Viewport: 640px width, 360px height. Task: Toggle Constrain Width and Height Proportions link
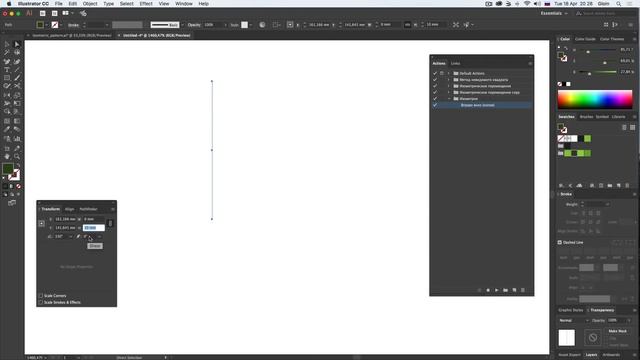[x=110, y=223]
